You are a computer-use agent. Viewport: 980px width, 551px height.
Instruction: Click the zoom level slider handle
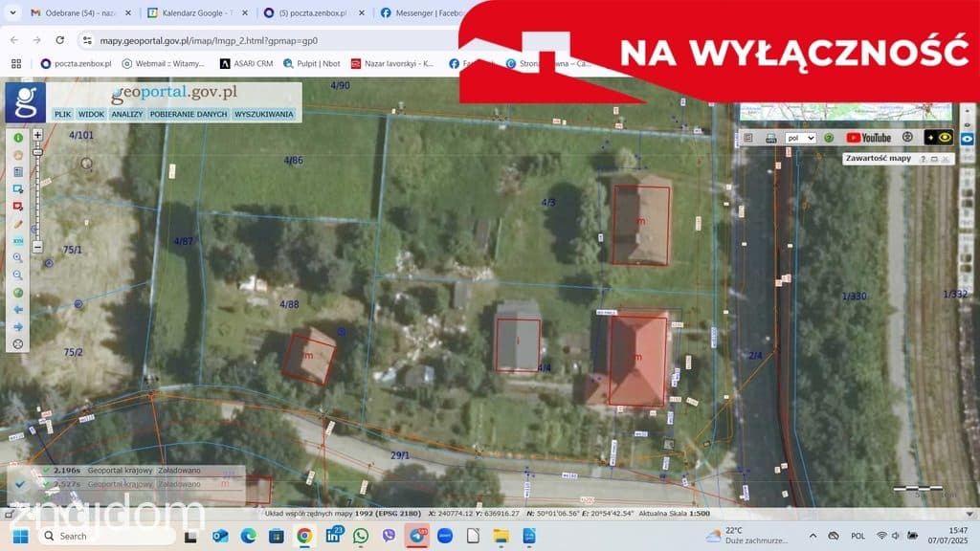point(37,152)
